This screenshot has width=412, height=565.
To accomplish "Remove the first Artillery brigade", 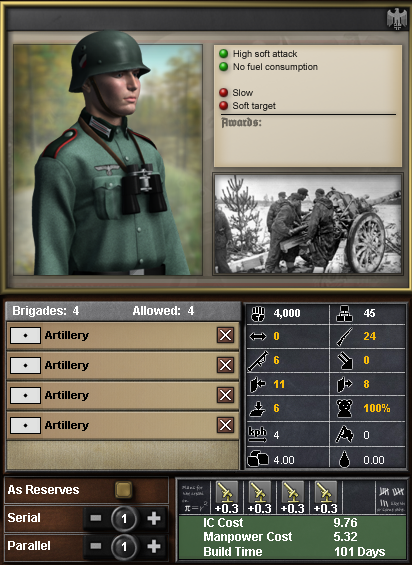I will (x=225, y=335).
